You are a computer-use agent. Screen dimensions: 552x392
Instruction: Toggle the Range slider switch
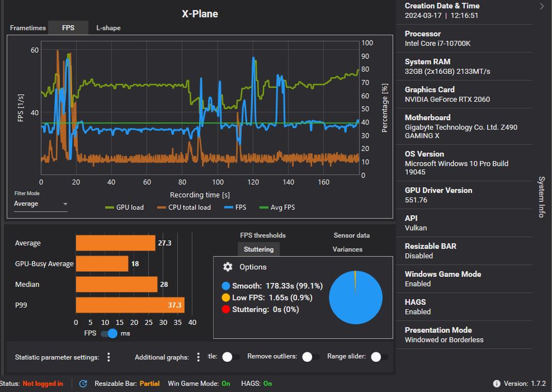click(x=380, y=357)
